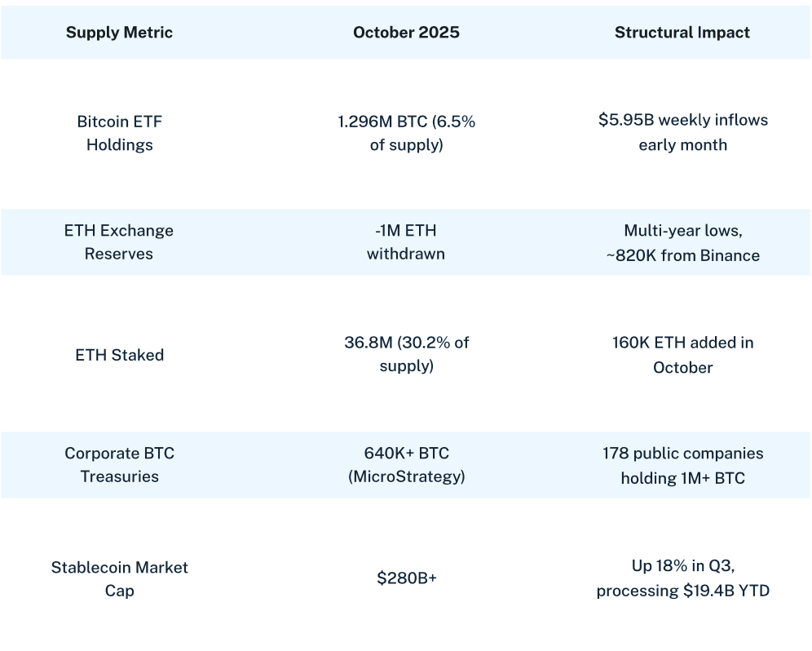
Task: Select the ETH Staked row label
Action: (x=119, y=355)
